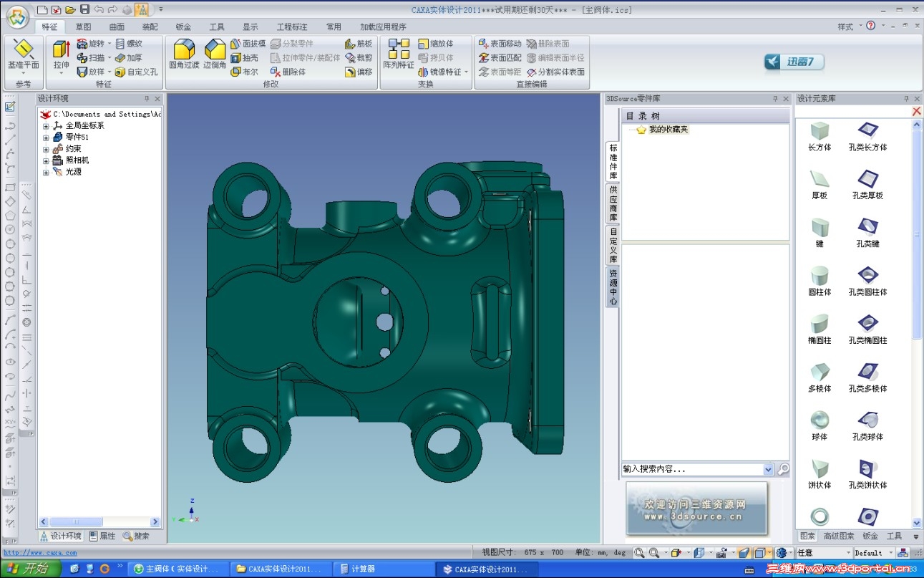Click the 表面匹配 match face tool

coord(500,58)
